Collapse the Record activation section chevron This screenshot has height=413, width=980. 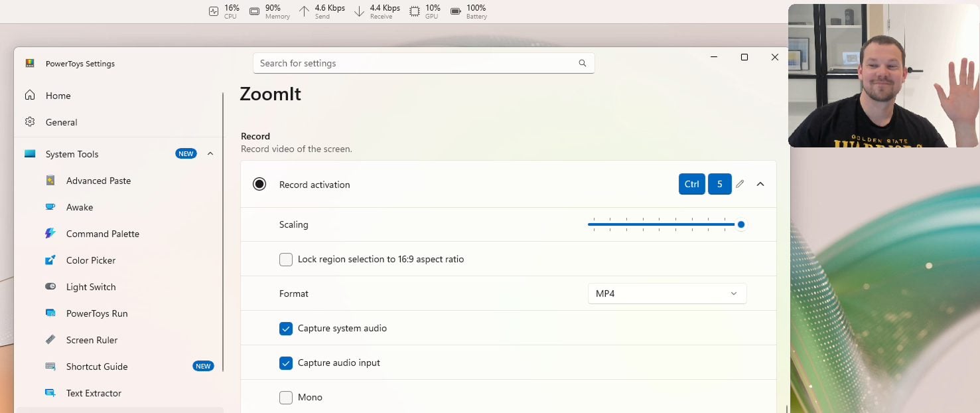click(x=760, y=184)
